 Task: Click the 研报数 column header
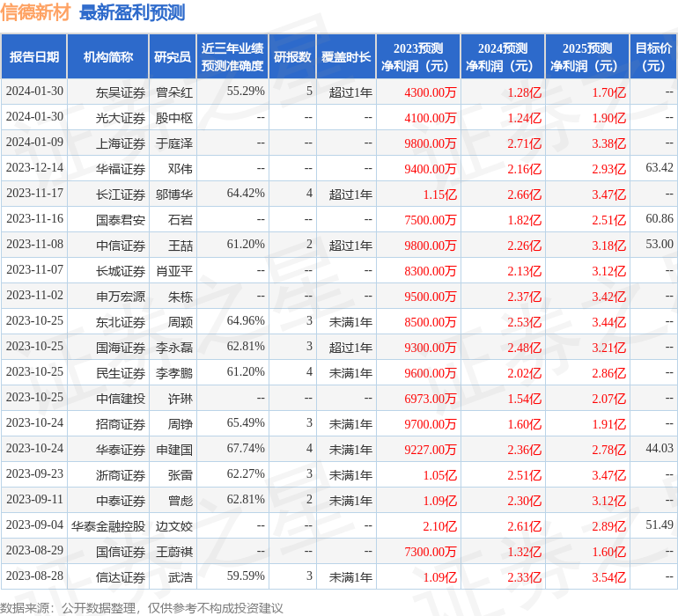(x=292, y=56)
